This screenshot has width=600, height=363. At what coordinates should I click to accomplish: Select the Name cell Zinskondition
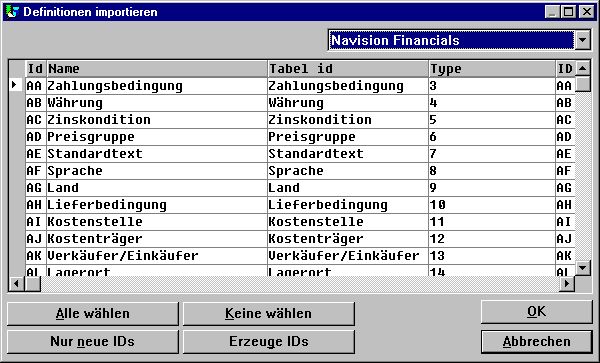tap(157, 120)
